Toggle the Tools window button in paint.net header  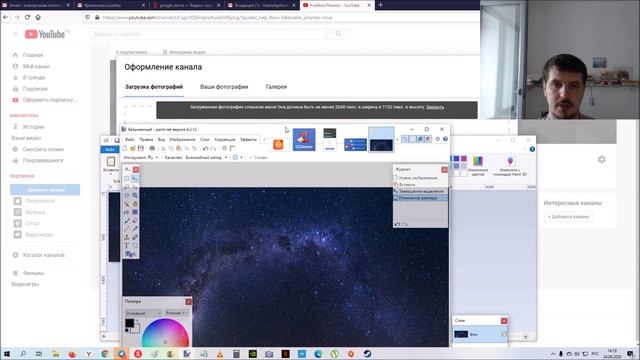click(404, 139)
